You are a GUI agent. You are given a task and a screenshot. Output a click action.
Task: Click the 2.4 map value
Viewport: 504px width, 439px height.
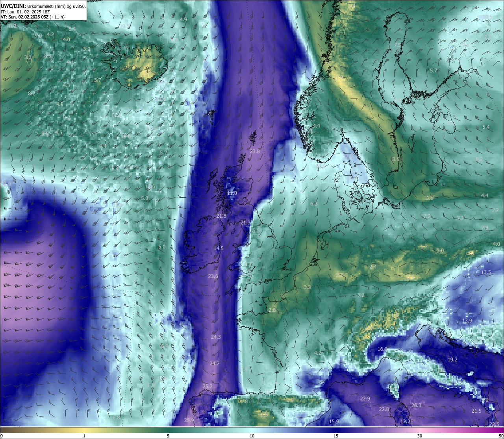point(373,267)
